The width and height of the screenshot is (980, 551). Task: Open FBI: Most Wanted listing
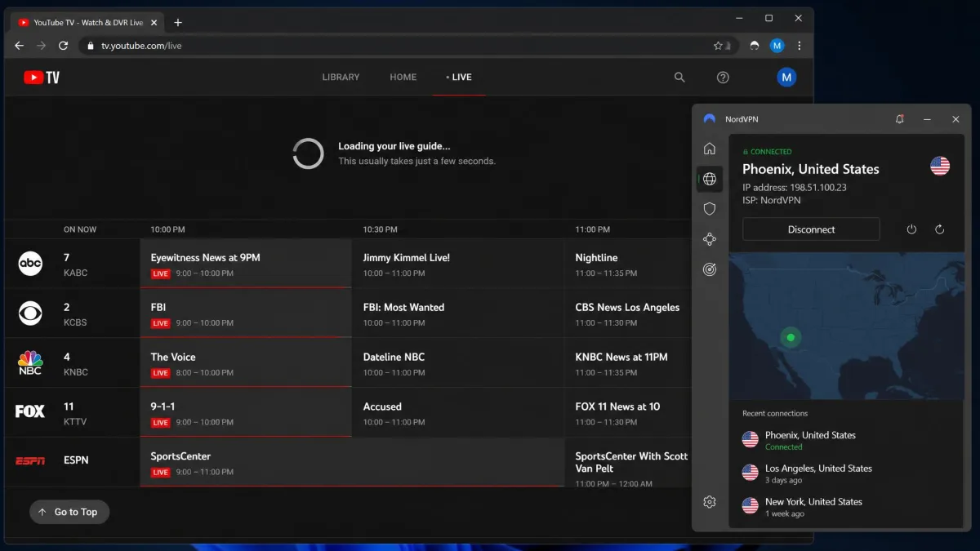pyautogui.click(x=458, y=313)
